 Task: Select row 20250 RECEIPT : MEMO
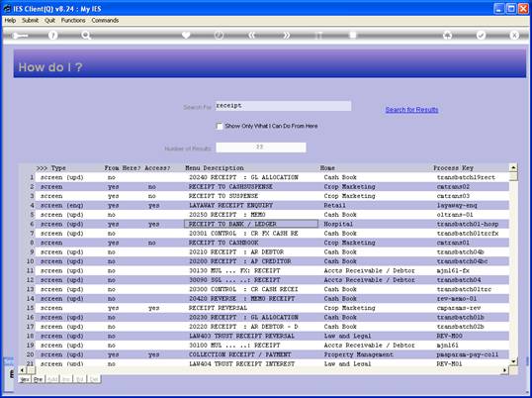(x=272, y=215)
